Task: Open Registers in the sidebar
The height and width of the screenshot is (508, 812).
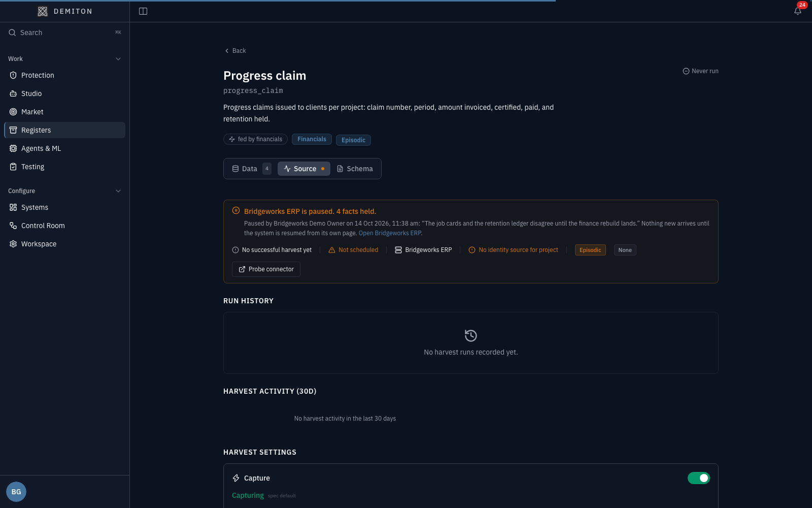Action: (64, 130)
